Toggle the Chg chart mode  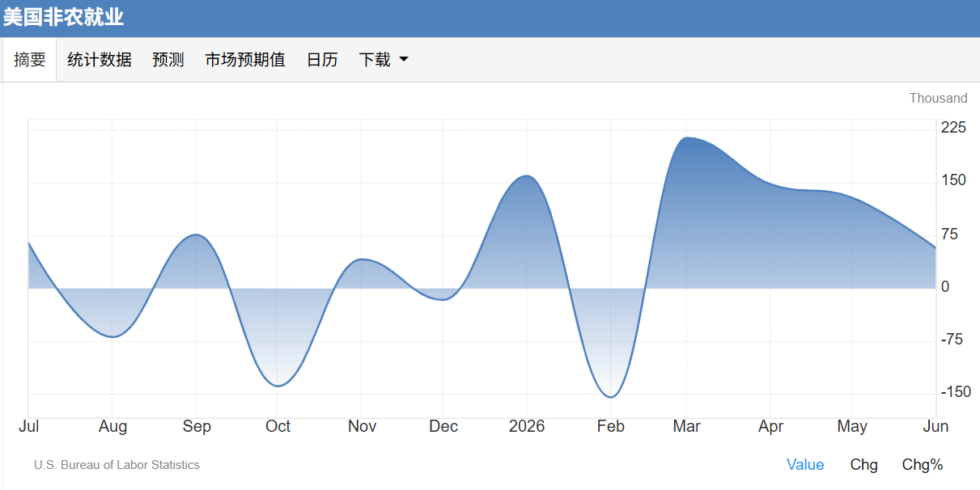[x=863, y=465]
